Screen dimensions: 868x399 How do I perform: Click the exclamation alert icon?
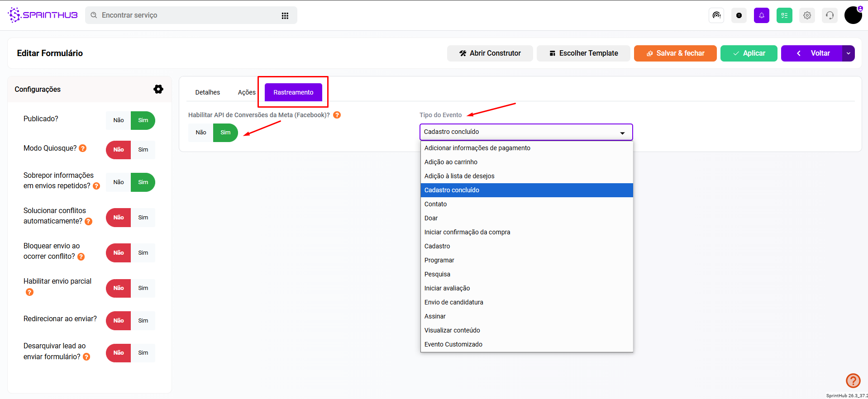coord(739,15)
